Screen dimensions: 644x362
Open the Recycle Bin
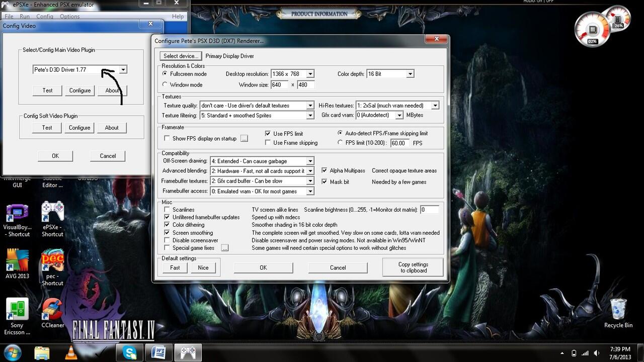[x=618, y=313]
